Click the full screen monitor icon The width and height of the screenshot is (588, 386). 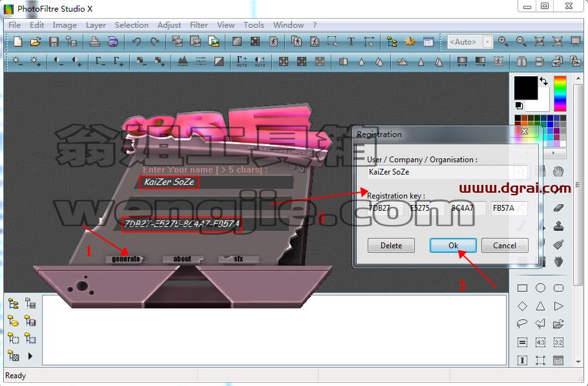576,41
